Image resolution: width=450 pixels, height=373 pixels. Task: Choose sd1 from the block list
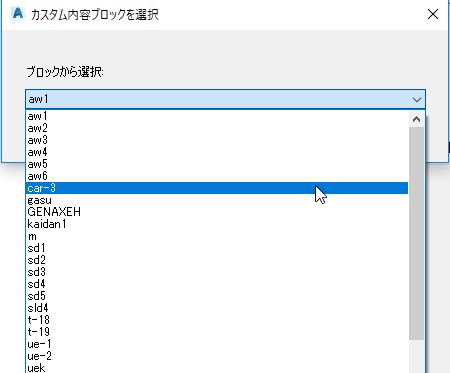click(x=217, y=248)
